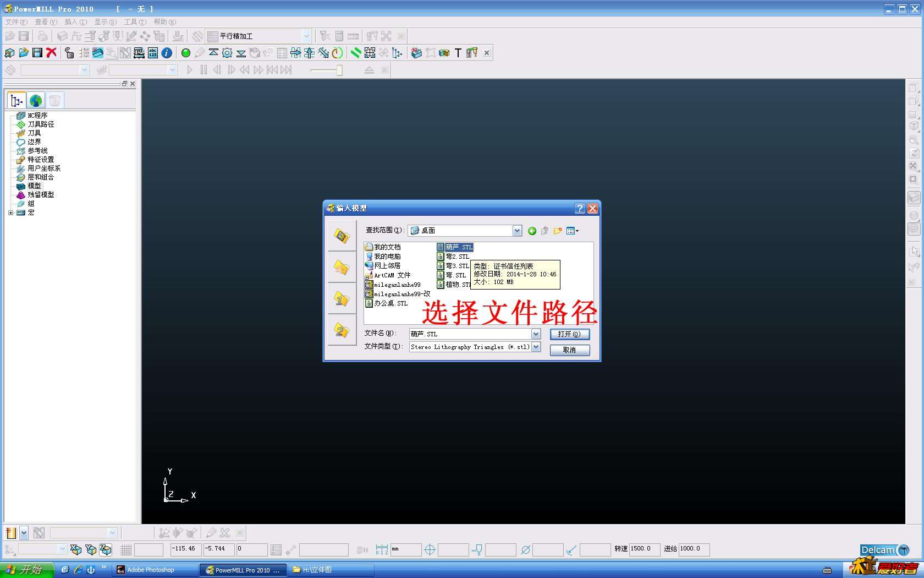This screenshot has width=924, height=578.
Task: Open the 文件 menu
Action: [16, 22]
